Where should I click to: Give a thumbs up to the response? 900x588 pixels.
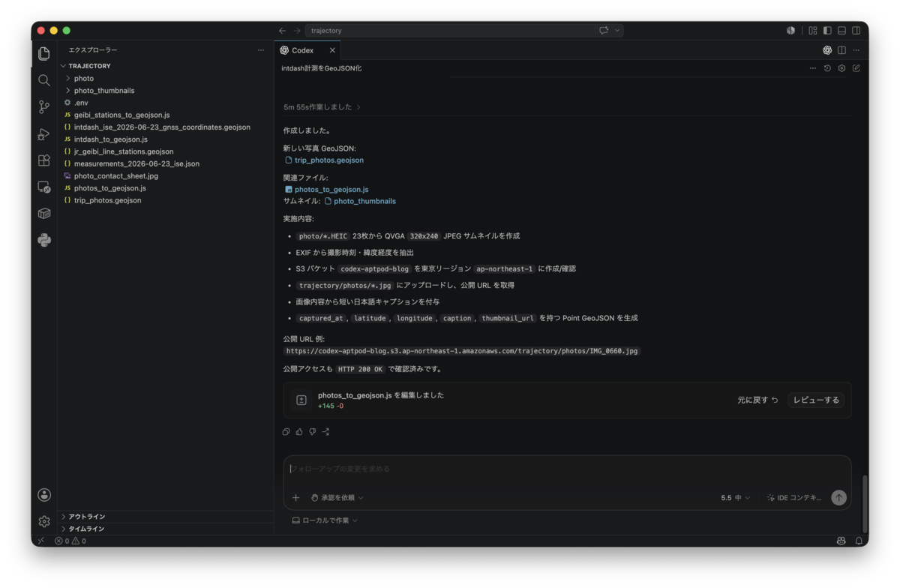coord(299,432)
